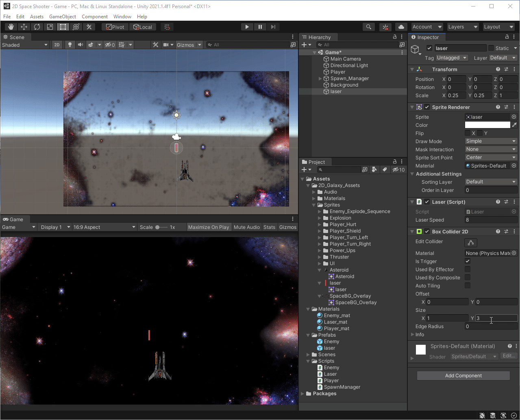Open Sprite Renderer preset settings icon
This screenshot has height=420, width=520.
[506, 107]
